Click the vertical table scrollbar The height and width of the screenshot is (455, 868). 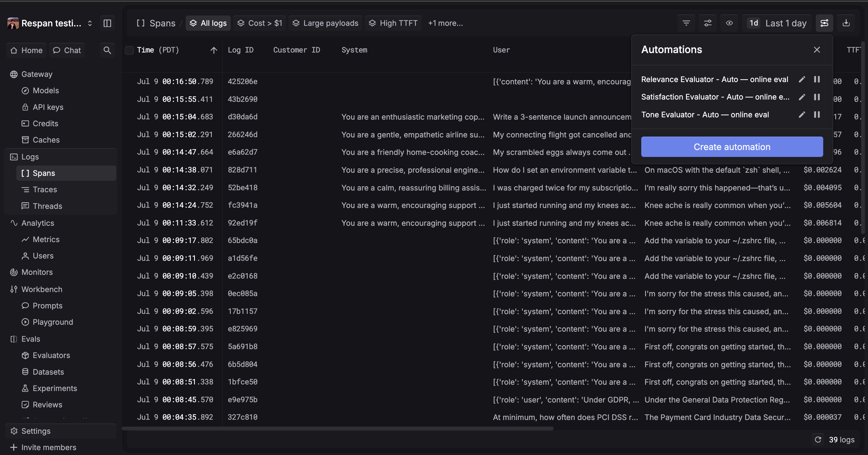point(863,137)
